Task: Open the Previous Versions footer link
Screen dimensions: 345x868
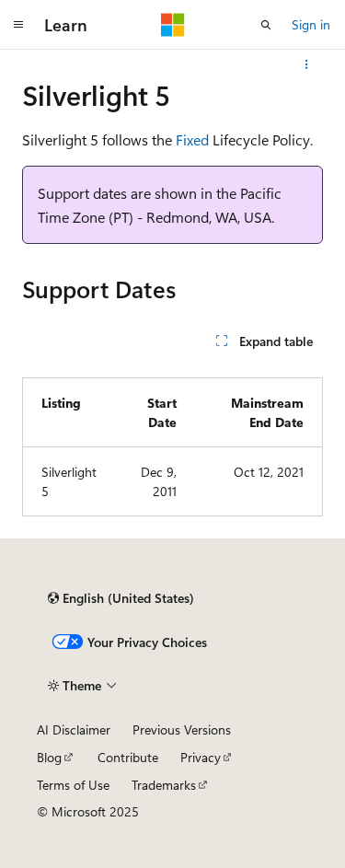Action: click(x=181, y=730)
